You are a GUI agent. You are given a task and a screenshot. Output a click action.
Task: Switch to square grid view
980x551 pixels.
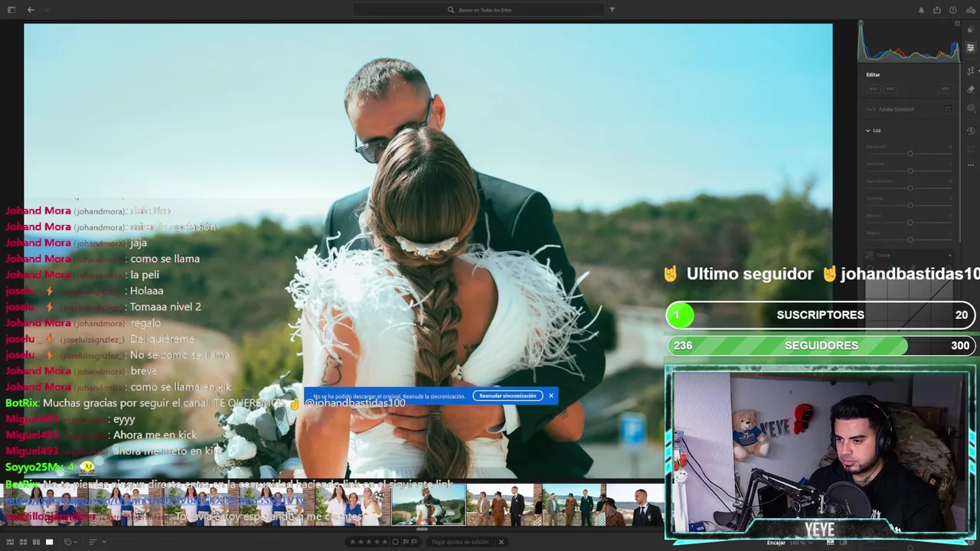[24, 542]
